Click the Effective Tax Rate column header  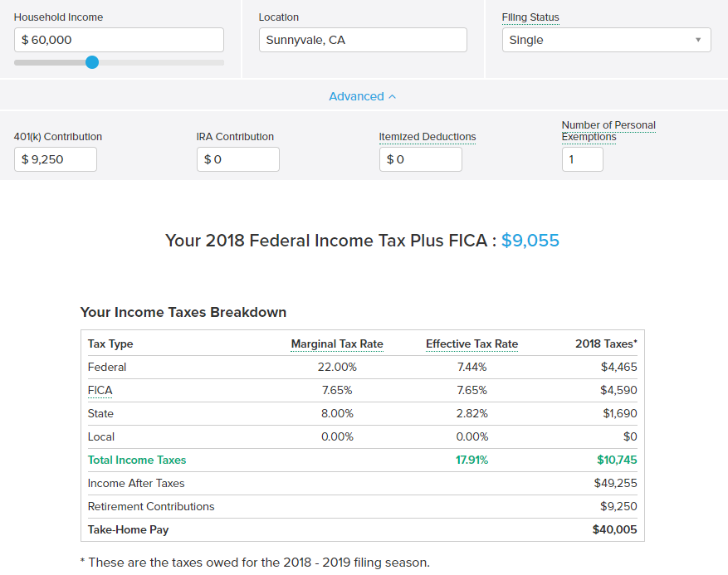pos(471,344)
